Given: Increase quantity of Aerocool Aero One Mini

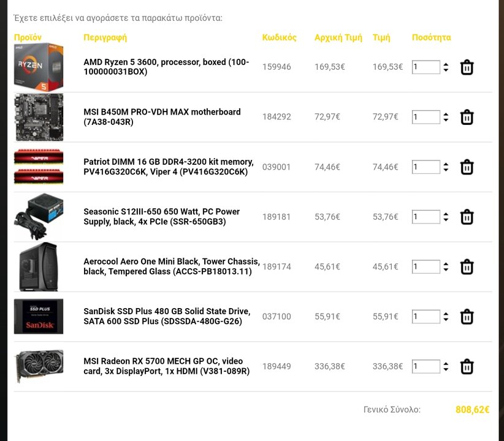Looking at the screenshot, I should click(x=446, y=264).
